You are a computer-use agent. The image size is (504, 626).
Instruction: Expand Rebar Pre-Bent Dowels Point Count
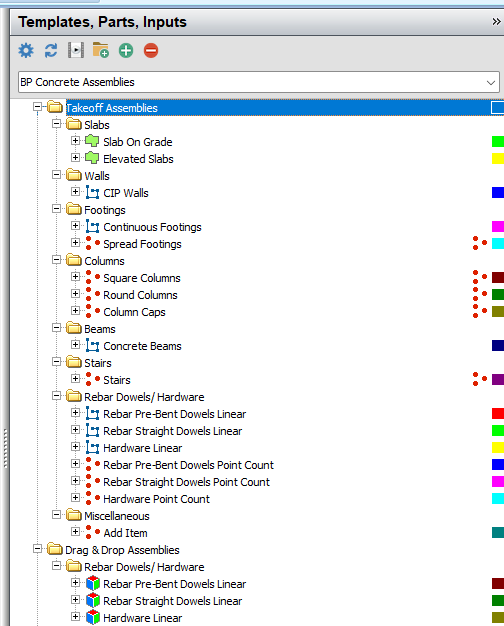pyautogui.click(x=75, y=463)
